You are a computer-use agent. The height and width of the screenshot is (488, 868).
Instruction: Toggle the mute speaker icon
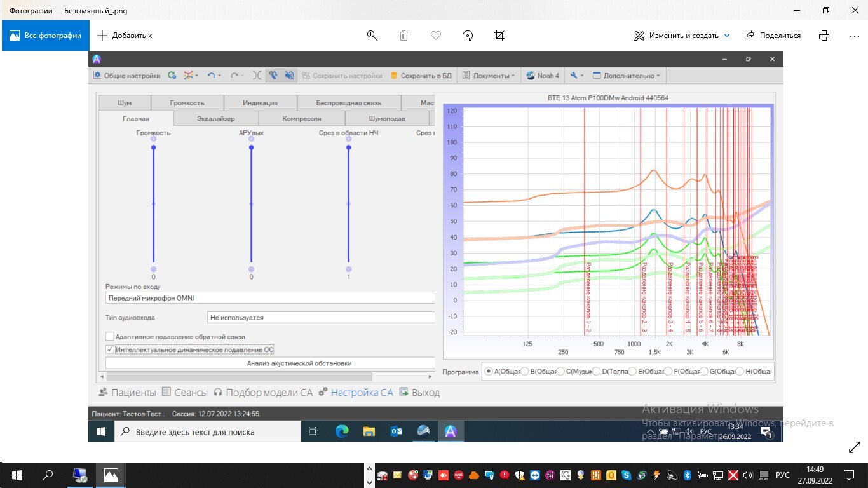tap(289, 76)
